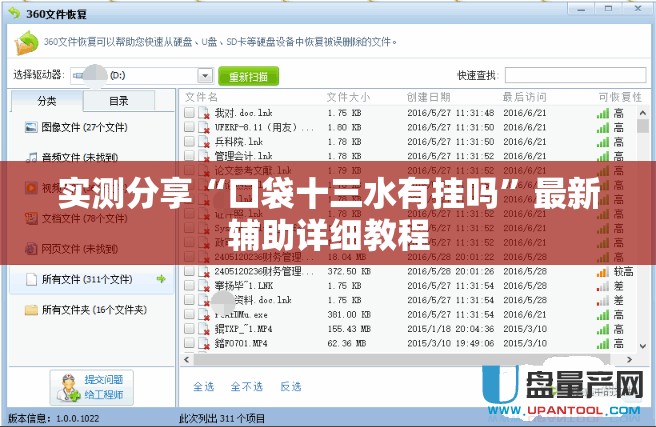Check the box for 1.LNK row sized 1.75 KB, last accessed 2016/5/28
The image size is (656, 427).
[x=189, y=286]
